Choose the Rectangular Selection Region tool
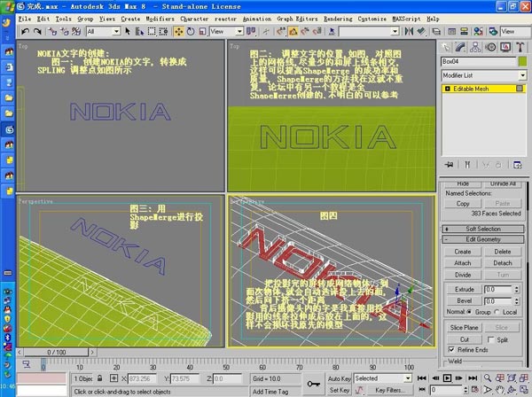This screenshot has width=532, height=397. coord(152,32)
